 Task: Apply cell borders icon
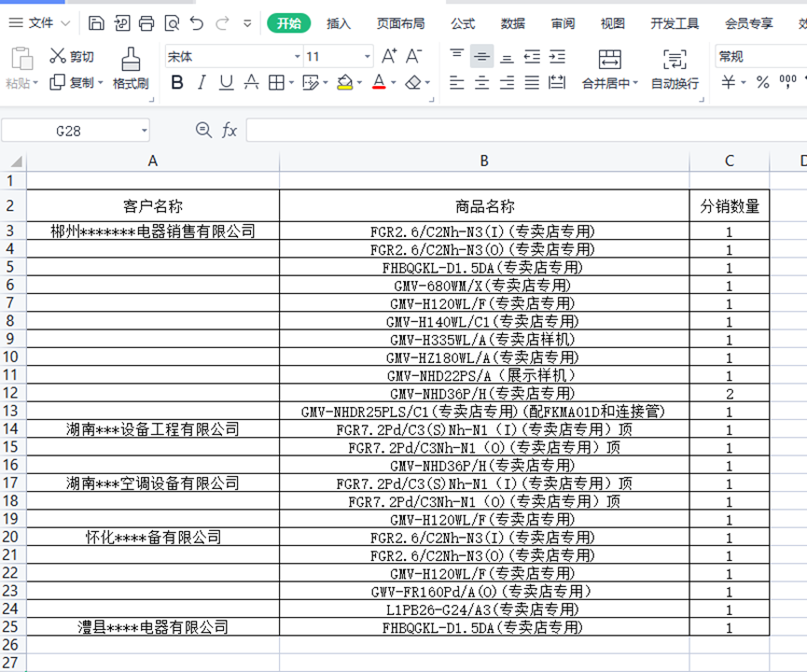[x=276, y=82]
